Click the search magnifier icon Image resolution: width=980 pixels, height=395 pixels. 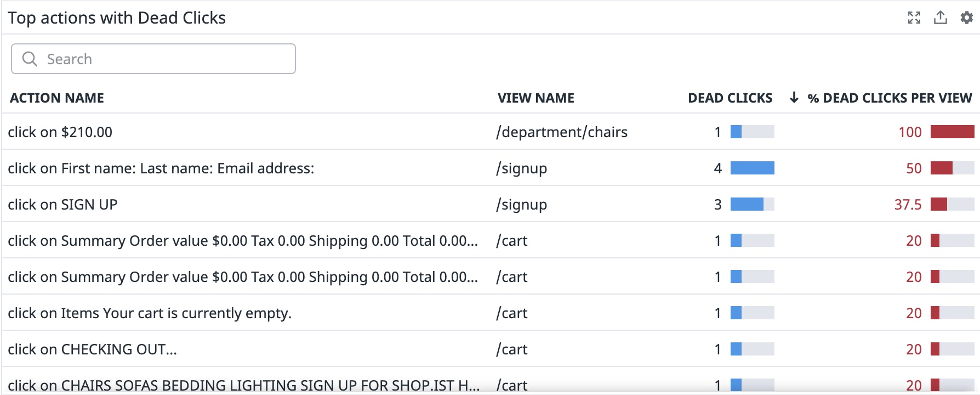(30, 59)
